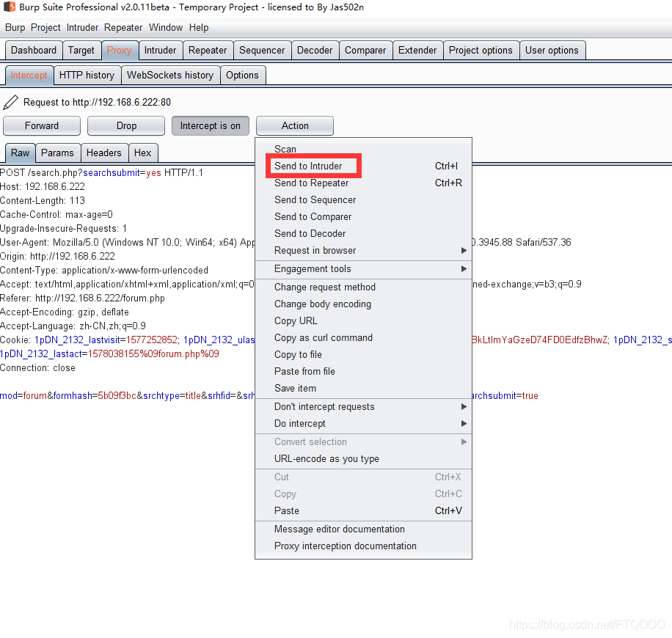Viewport: 672px width, 638px height.
Task: Expand the Engagement tools submenu
Action: tap(363, 269)
